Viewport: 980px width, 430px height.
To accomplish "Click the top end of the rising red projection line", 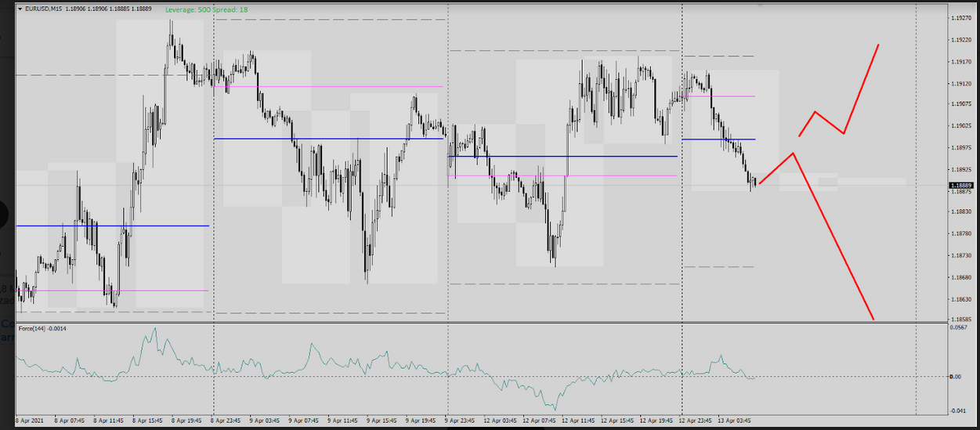I will tap(878, 45).
